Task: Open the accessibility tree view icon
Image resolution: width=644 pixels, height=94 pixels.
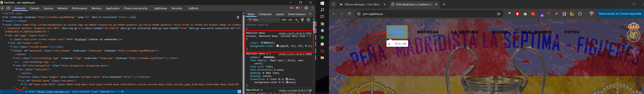Action: point(238,17)
